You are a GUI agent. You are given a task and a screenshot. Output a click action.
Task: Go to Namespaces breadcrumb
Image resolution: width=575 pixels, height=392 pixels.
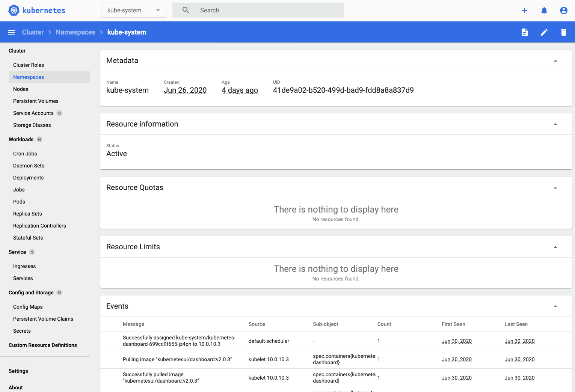(75, 32)
